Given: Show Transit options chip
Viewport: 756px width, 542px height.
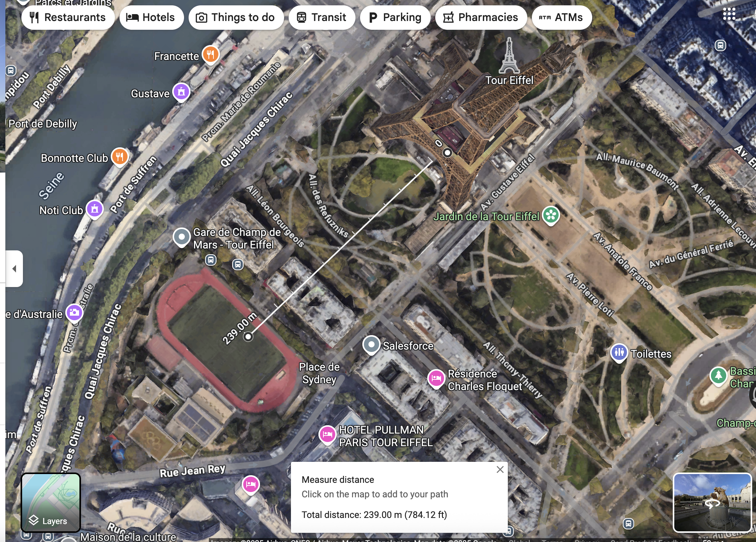Looking at the screenshot, I should pyautogui.click(x=322, y=18).
